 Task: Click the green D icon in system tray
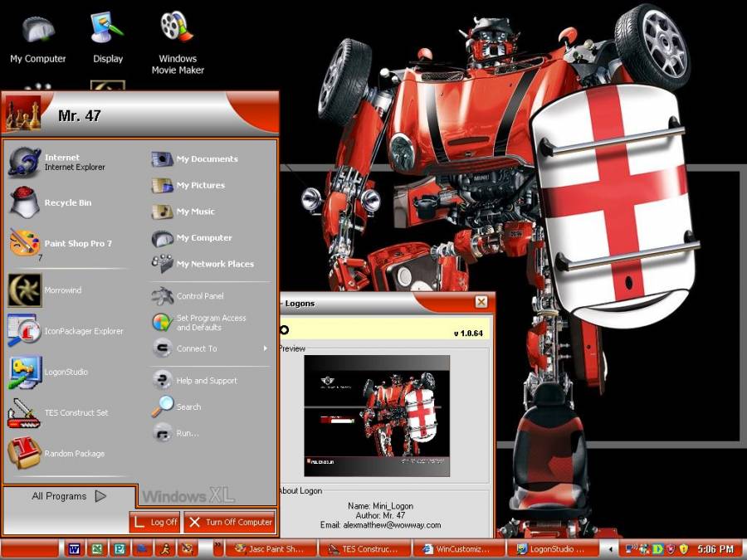(658, 549)
